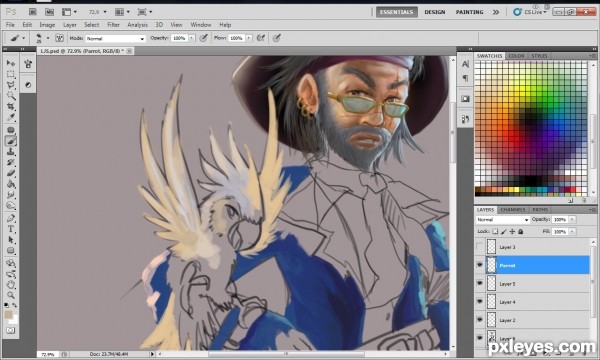Select the Hand tool

pyautogui.click(x=11, y=285)
